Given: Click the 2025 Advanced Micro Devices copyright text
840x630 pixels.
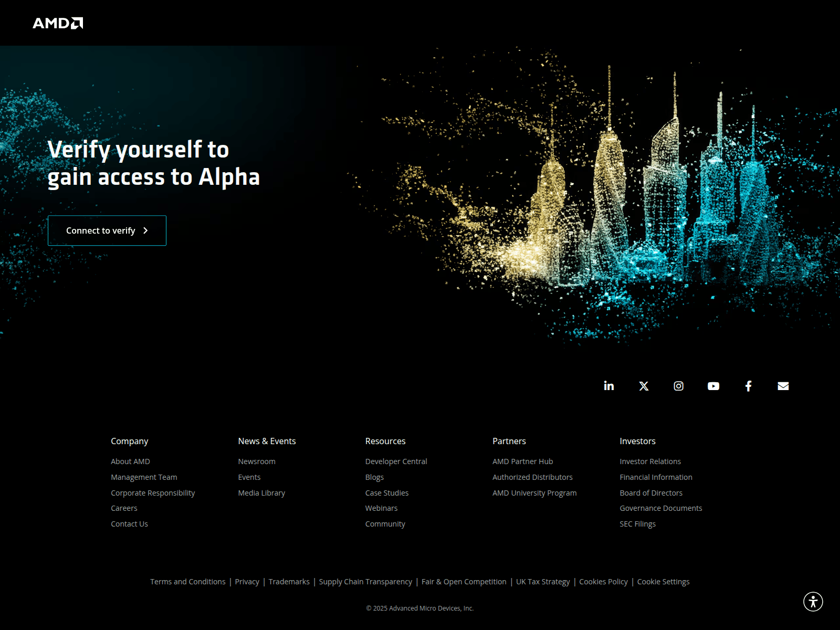Looking at the screenshot, I should point(420,608).
